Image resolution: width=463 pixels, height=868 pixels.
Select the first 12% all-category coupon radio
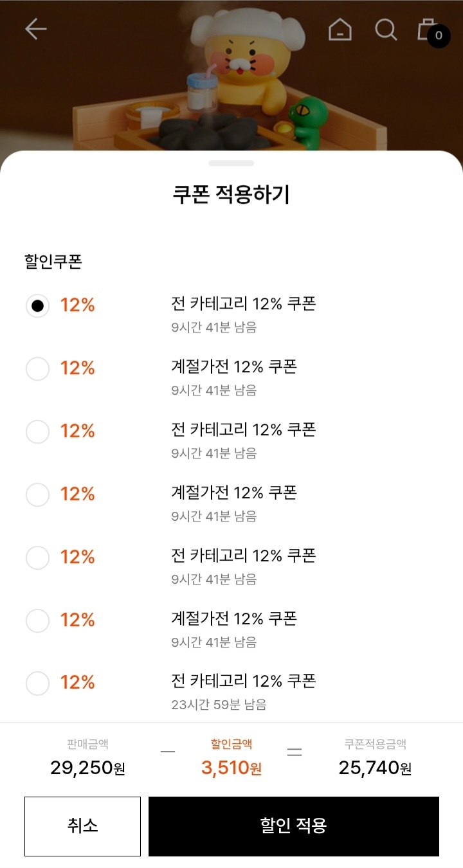pyautogui.click(x=37, y=306)
